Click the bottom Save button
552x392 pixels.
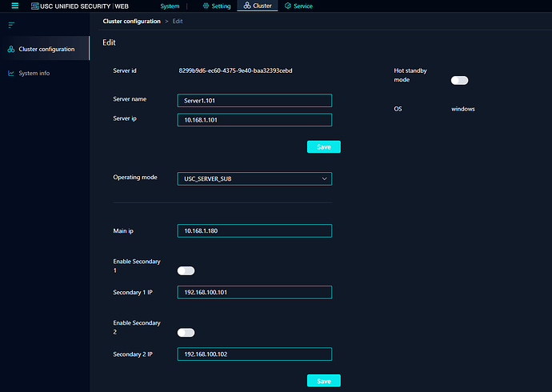324,381
